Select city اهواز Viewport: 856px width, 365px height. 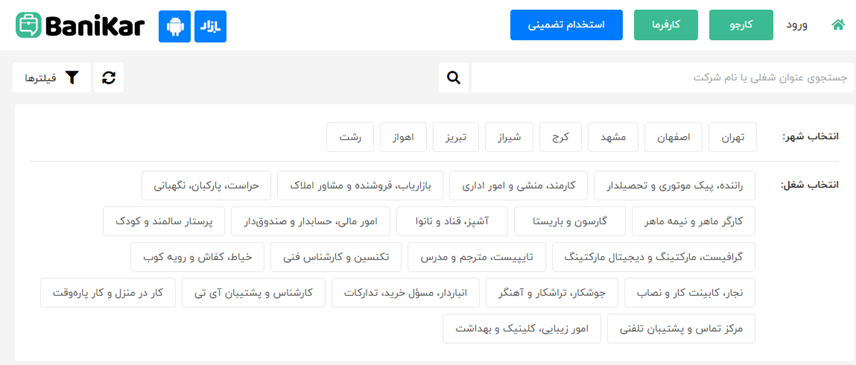pos(403,137)
